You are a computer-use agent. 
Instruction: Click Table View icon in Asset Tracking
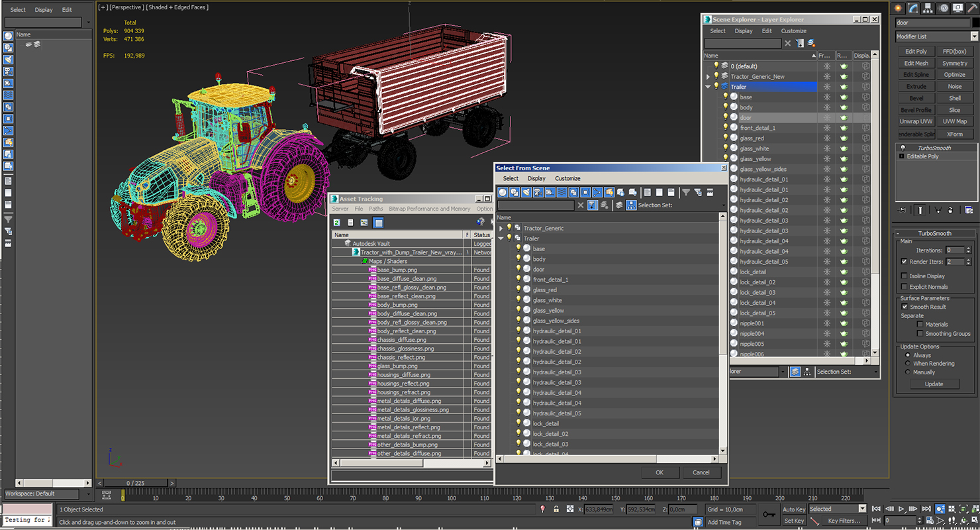click(378, 223)
